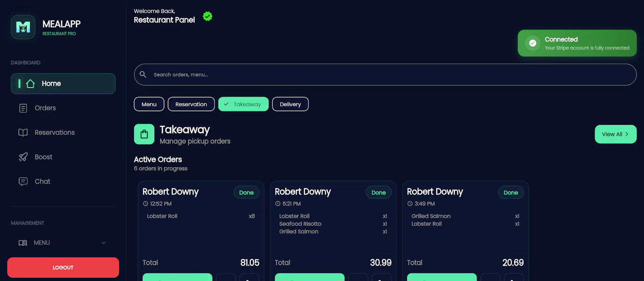Click the View All button
The image size is (644, 281).
(615, 134)
